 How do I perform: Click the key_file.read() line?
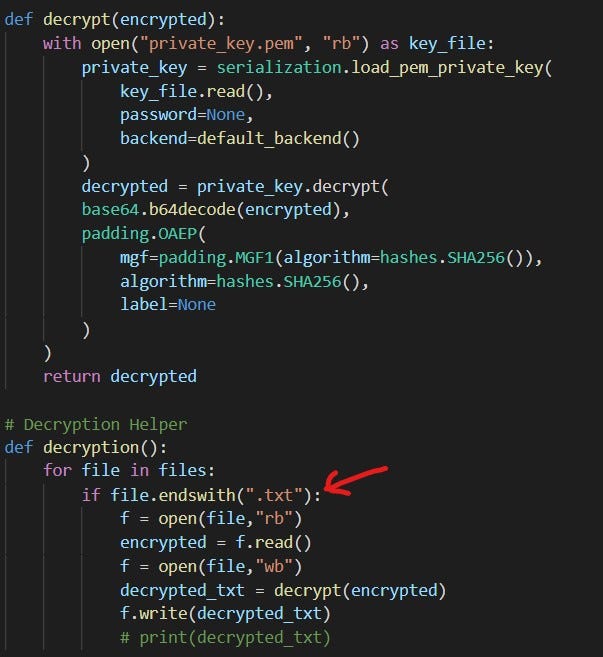[x=196, y=92]
